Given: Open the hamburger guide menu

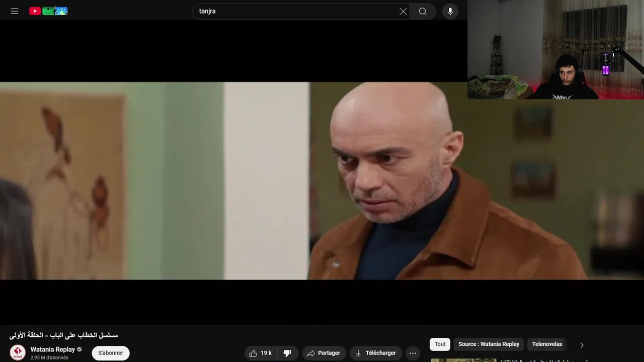Looking at the screenshot, I should coord(15,11).
